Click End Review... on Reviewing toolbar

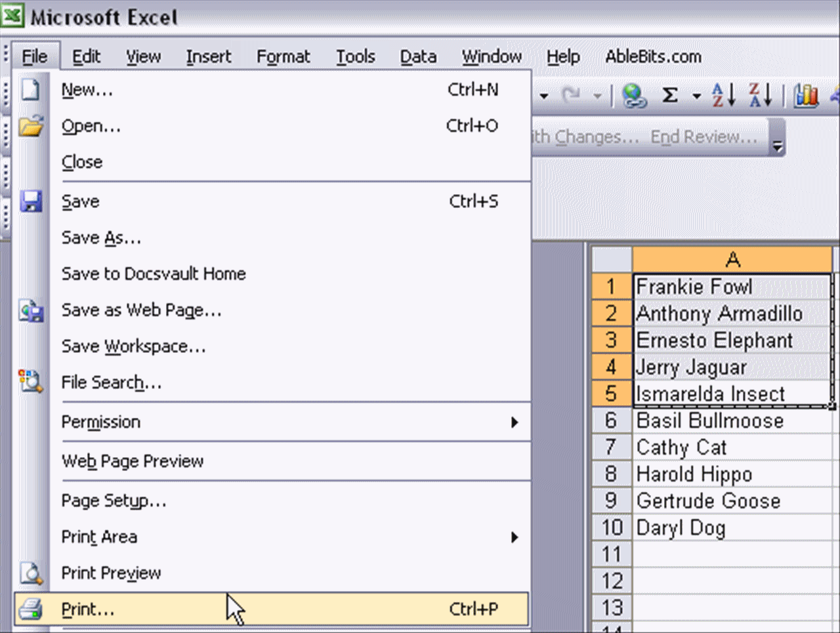pos(703,137)
